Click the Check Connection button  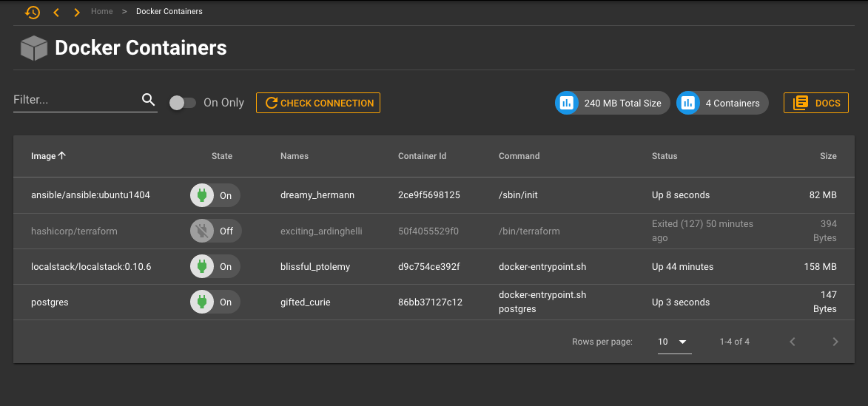pos(318,103)
